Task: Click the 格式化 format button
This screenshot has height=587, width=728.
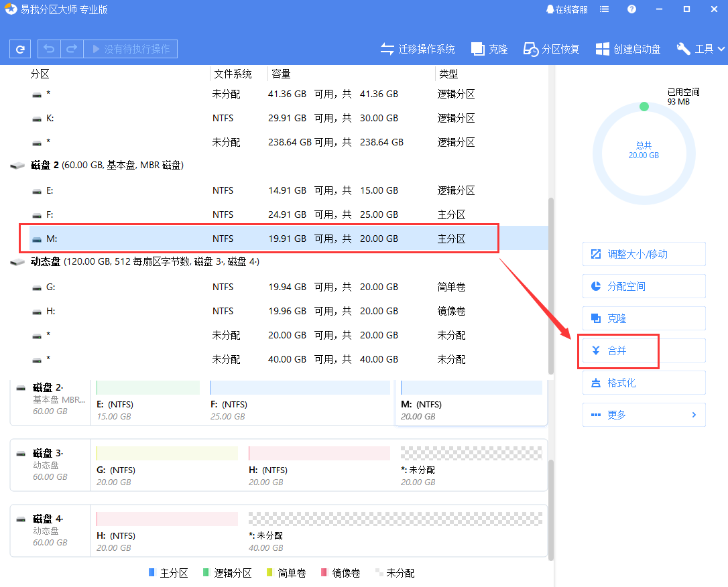Action: [644, 382]
